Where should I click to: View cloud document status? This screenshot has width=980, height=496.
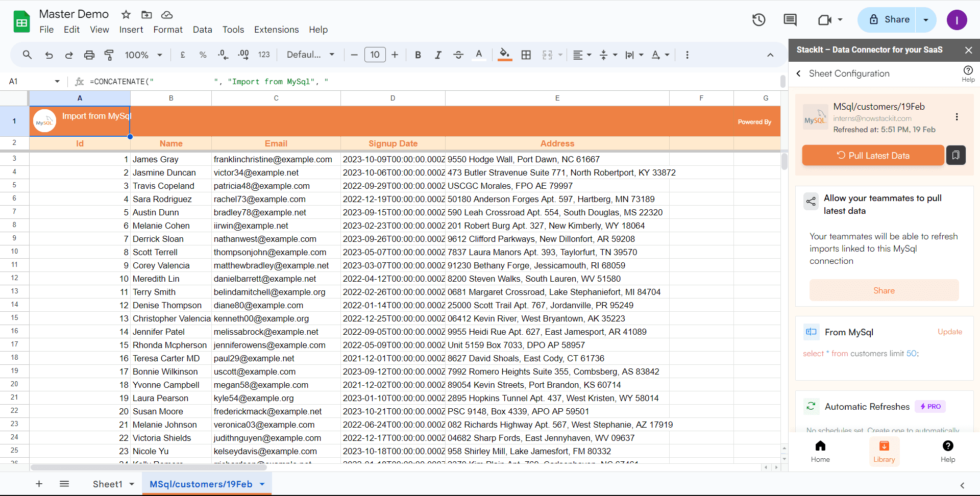point(167,14)
